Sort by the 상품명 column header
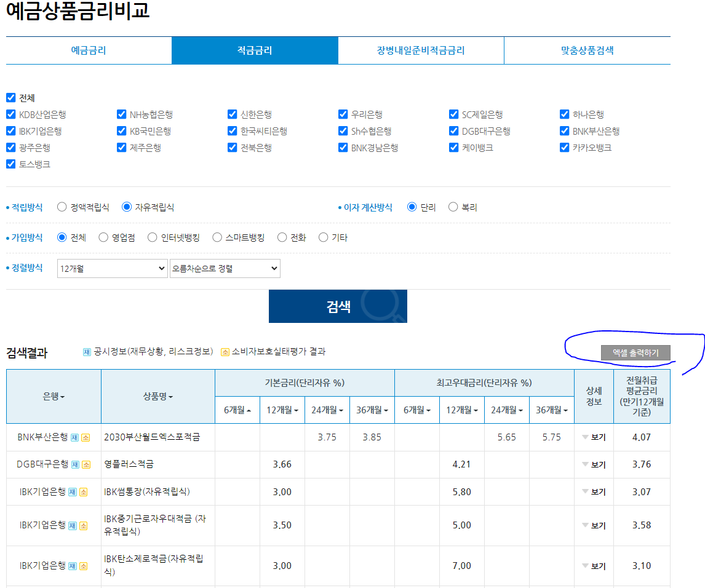Image resolution: width=705 pixels, height=588 pixels. [x=158, y=397]
